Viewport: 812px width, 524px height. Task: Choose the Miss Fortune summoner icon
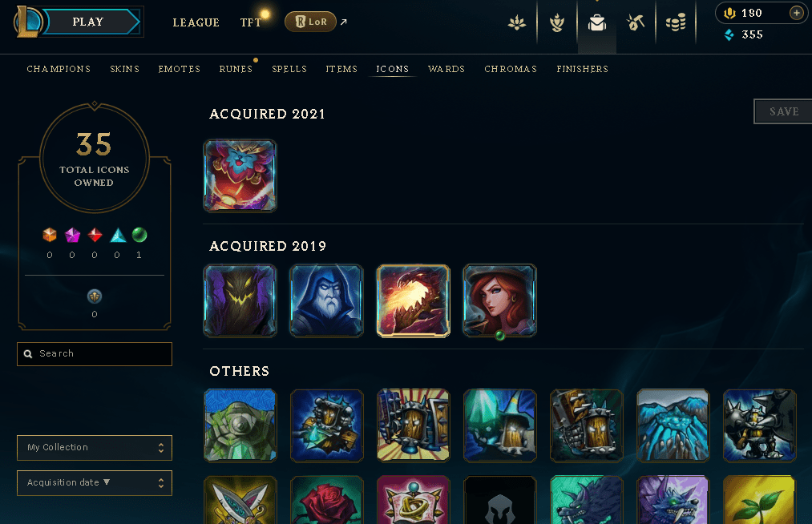(499, 300)
